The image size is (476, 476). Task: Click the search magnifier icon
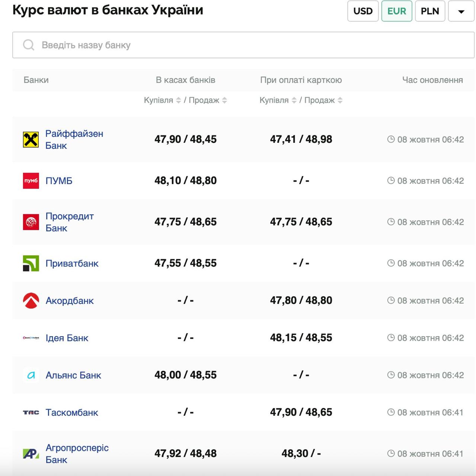coord(29,45)
